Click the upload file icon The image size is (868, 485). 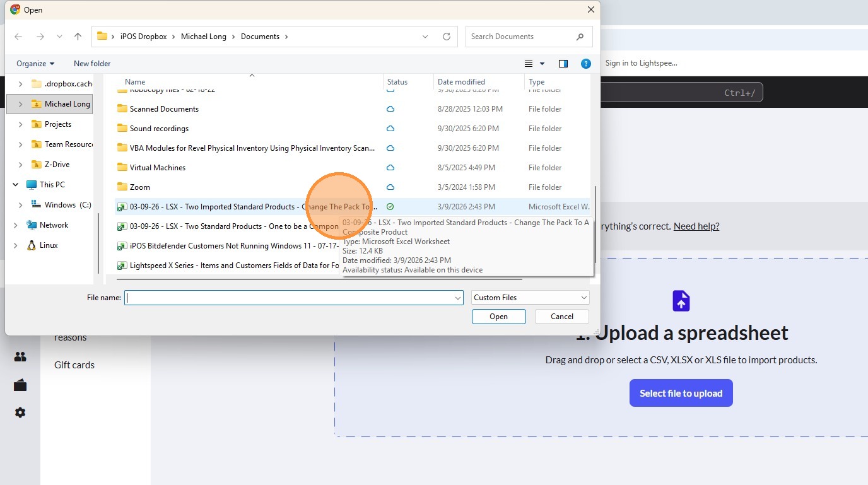681,301
